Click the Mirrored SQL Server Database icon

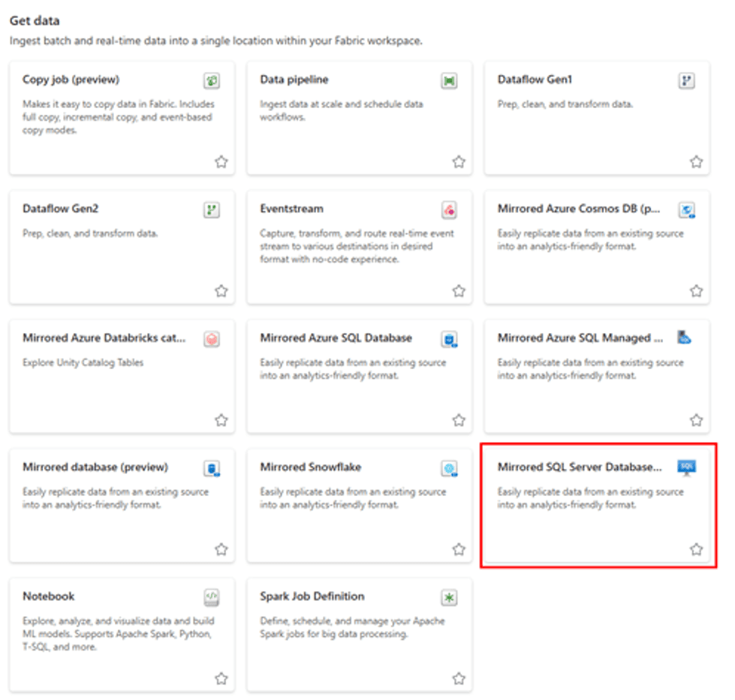[687, 467]
